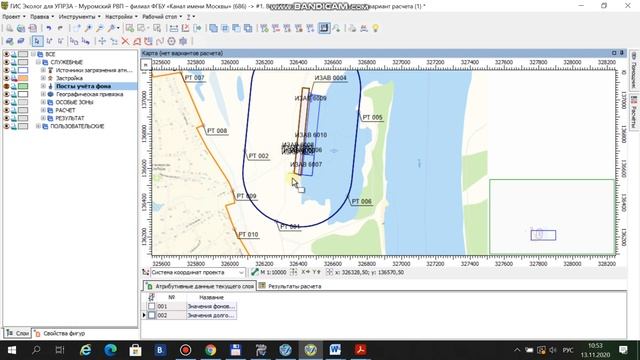Image resolution: width=640 pixels, height=360 pixels.
Task: Select Значения фонов cell in row 001
Action: point(211,307)
